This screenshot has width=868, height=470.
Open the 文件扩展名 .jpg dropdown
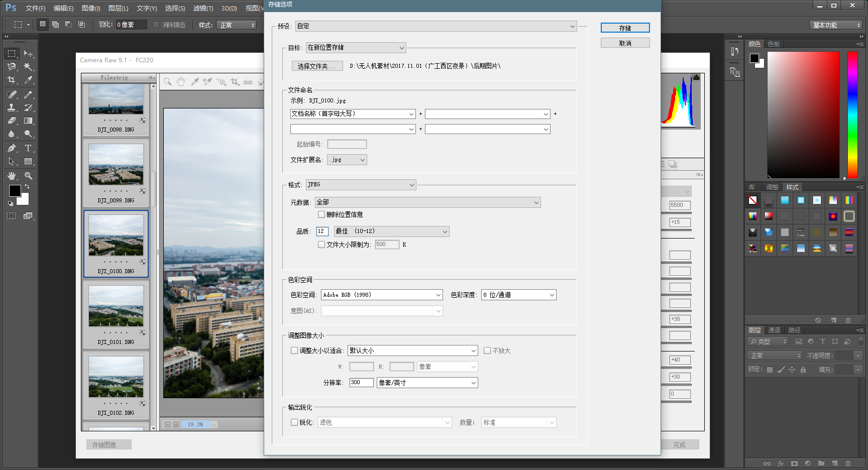pyautogui.click(x=347, y=160)
